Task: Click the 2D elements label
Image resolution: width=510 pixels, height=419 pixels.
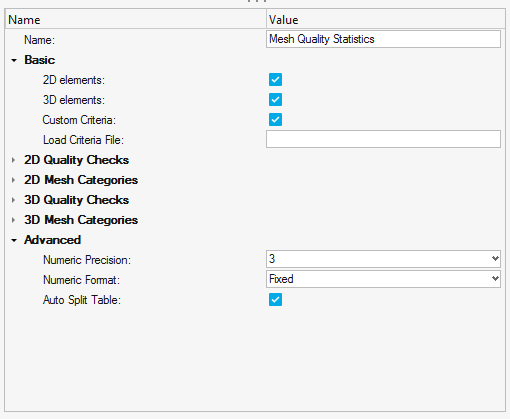Action: 74,80
